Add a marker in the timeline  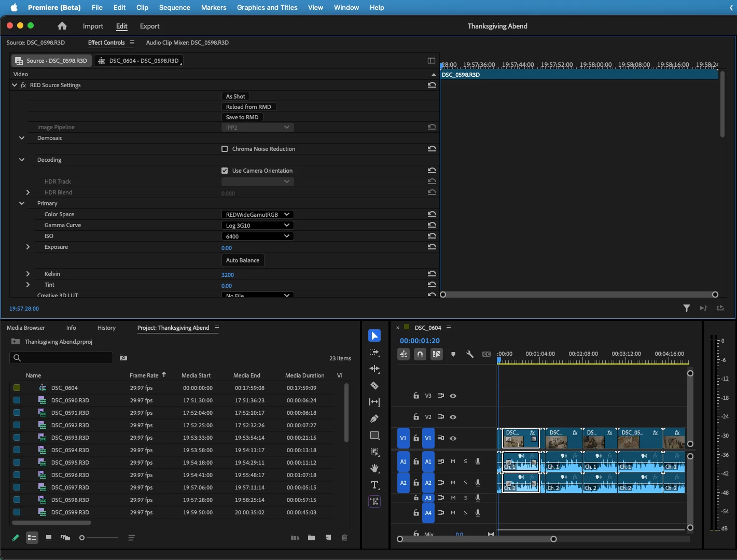[453, 354]
